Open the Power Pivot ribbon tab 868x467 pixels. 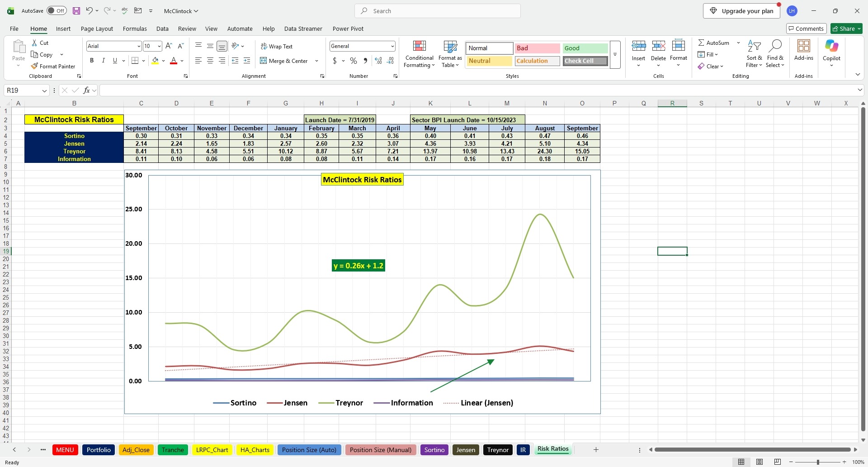(348, 29)
